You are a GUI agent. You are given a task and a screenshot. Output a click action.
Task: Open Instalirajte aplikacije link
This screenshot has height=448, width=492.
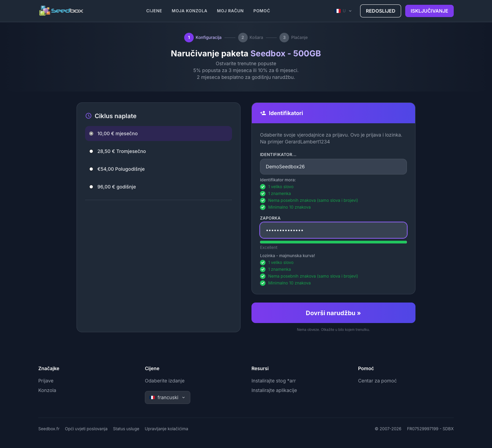pyautogui.click(x=274, y=390)
